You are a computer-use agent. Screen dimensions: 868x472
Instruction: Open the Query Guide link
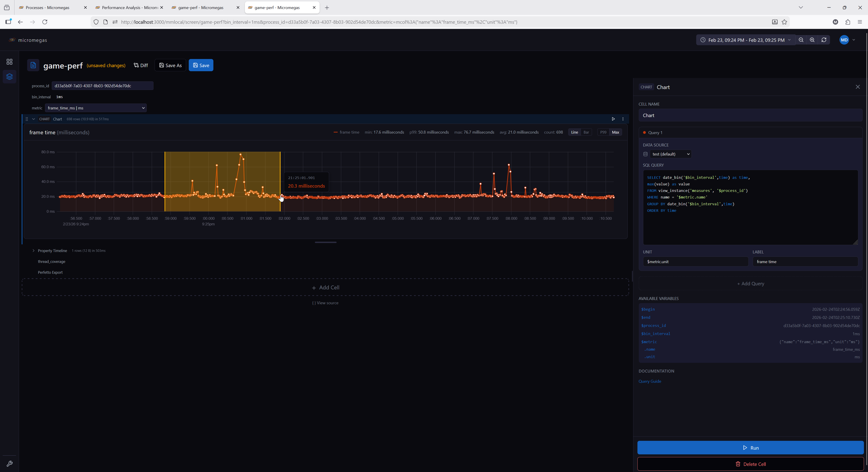(650, 381)
